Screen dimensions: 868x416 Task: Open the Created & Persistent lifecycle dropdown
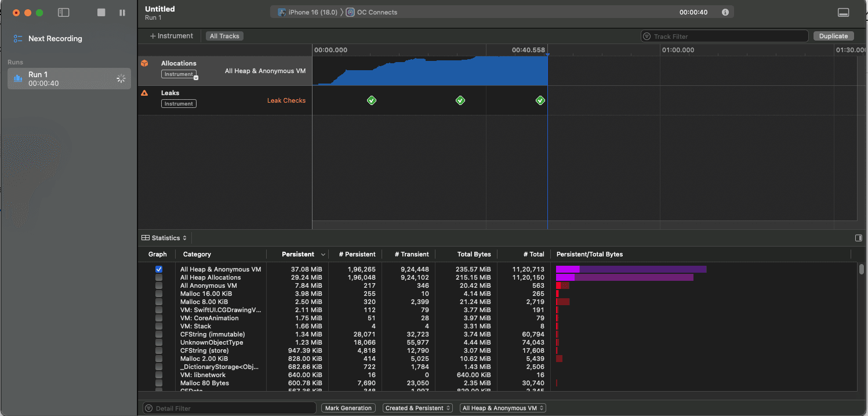coord(417,407)
